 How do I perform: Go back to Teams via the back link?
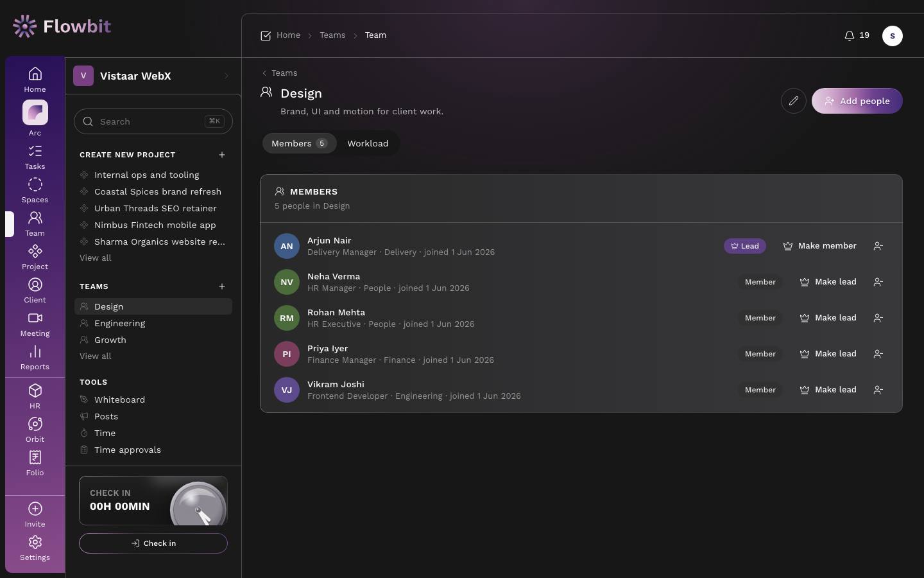point(279,73)
